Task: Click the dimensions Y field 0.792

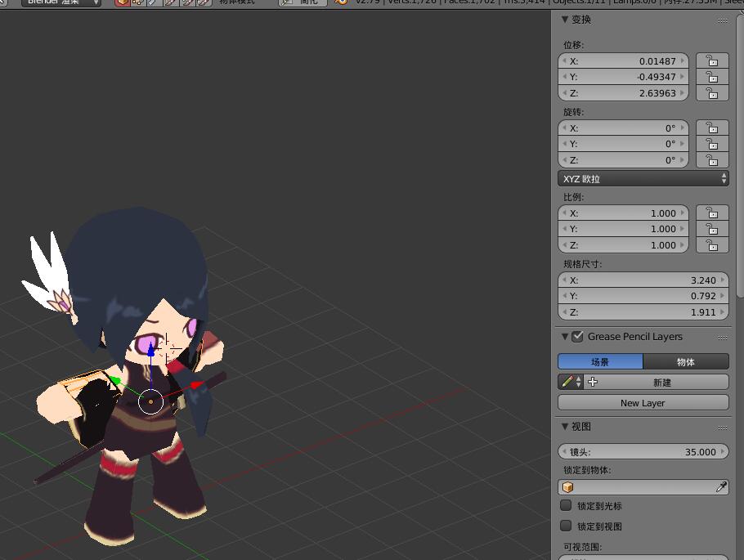Action: (643, 296)
